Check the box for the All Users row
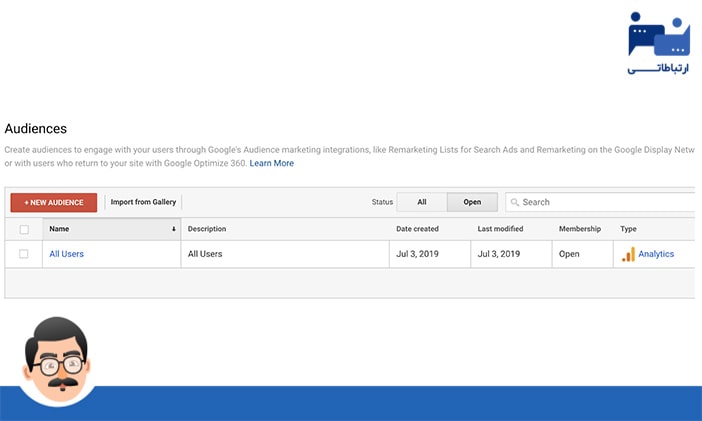This screenshot has width=702, height=421. [x=24, y=254]
